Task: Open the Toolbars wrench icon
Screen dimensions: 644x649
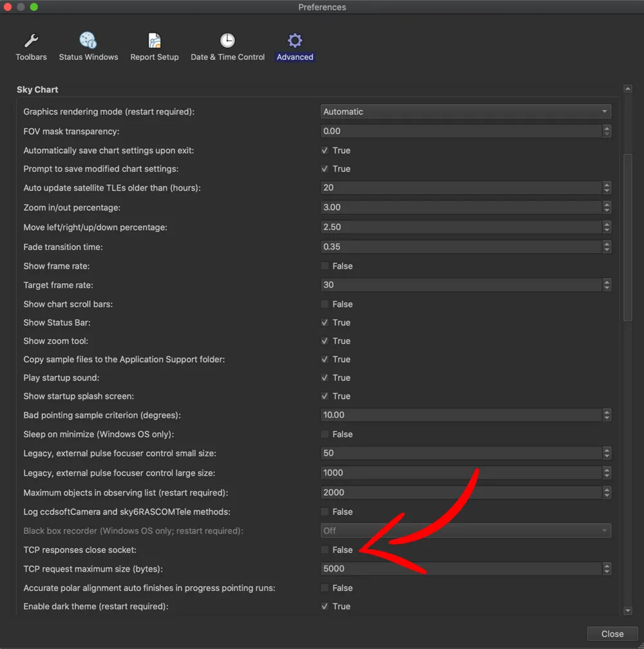Action: [x=31, y=40]
